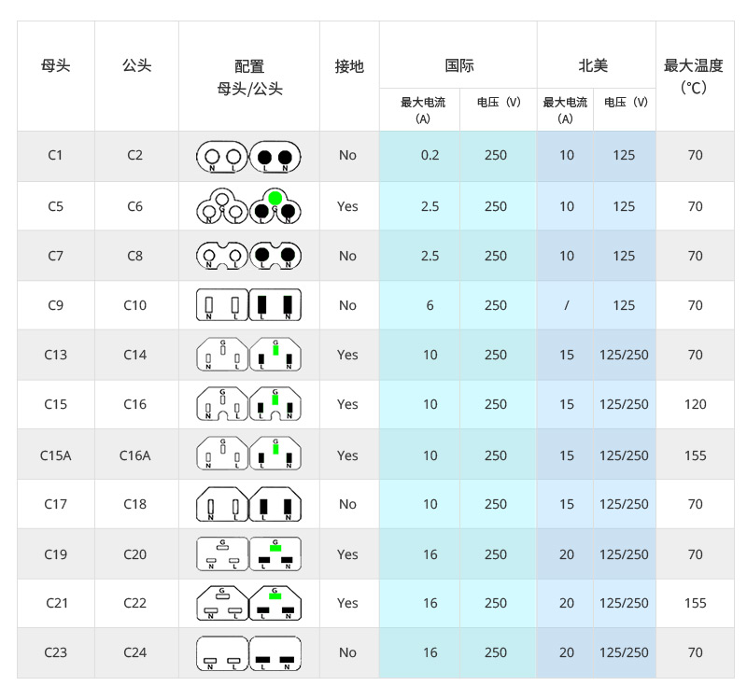Select the C17/C18 connector diagram
747x700 pixels.
249,504
